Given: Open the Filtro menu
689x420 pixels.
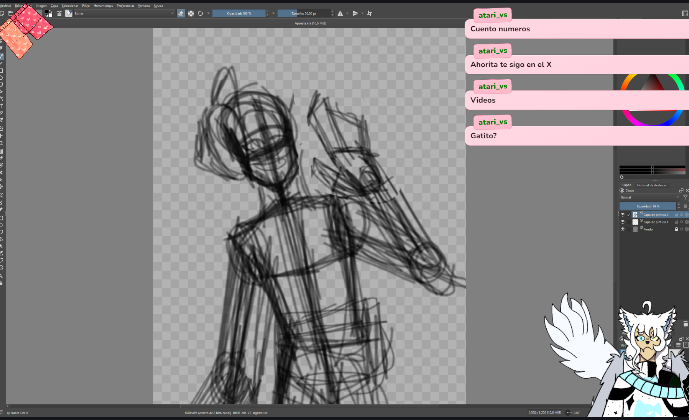Looking at the screenshot, I should 86,6.
